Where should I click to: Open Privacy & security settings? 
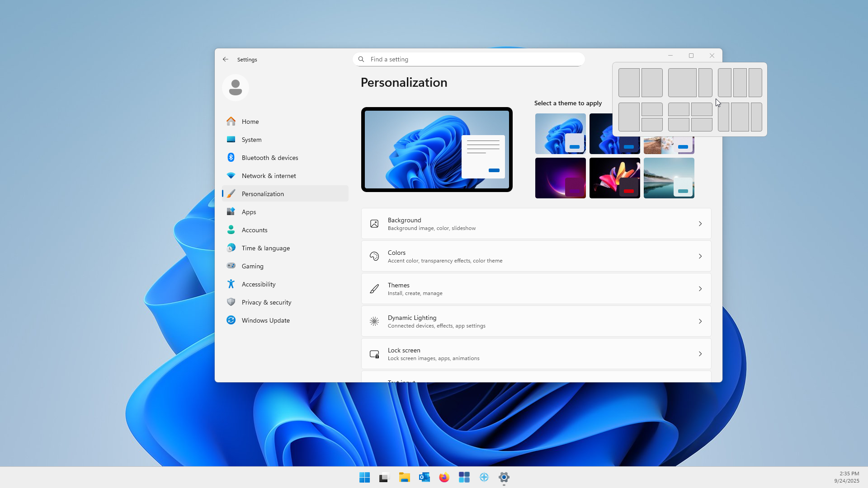click(x=266, y=302)
